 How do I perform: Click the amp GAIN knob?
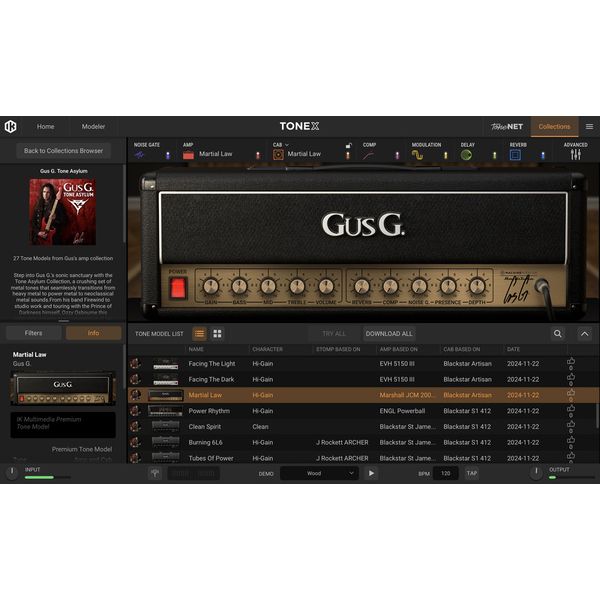pyautogui.click(x=211, y=286)
